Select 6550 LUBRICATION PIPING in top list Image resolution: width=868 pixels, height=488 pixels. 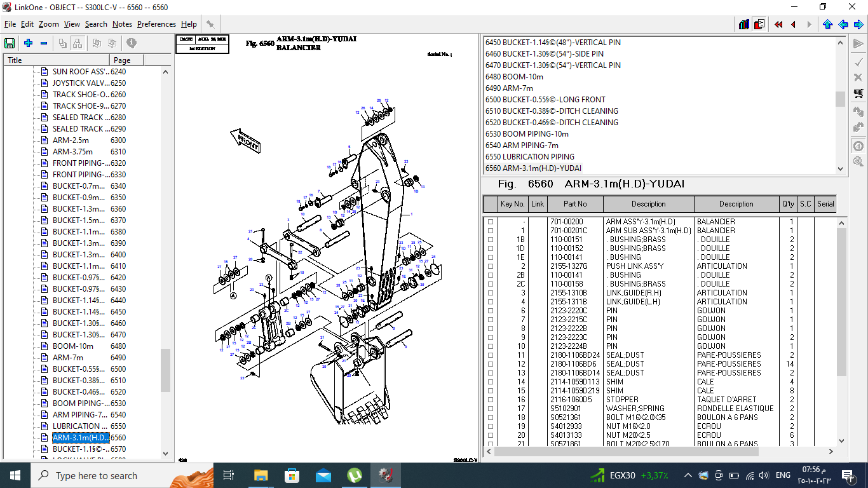tap(530, 157)
